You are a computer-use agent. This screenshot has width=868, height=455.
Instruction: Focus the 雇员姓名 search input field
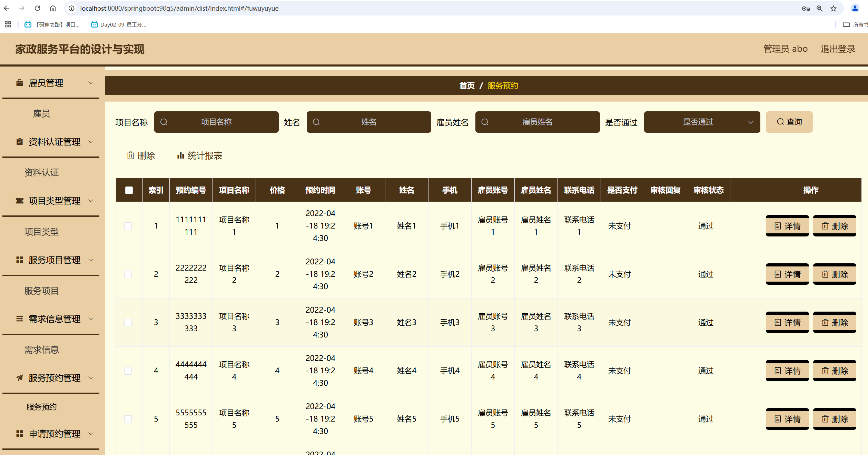(x=537, y=122)
